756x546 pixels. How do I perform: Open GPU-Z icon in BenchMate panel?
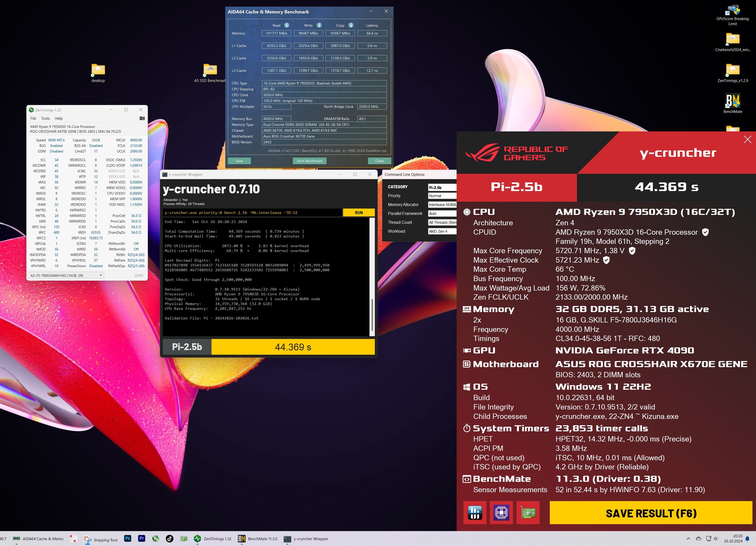coord(528,513)
